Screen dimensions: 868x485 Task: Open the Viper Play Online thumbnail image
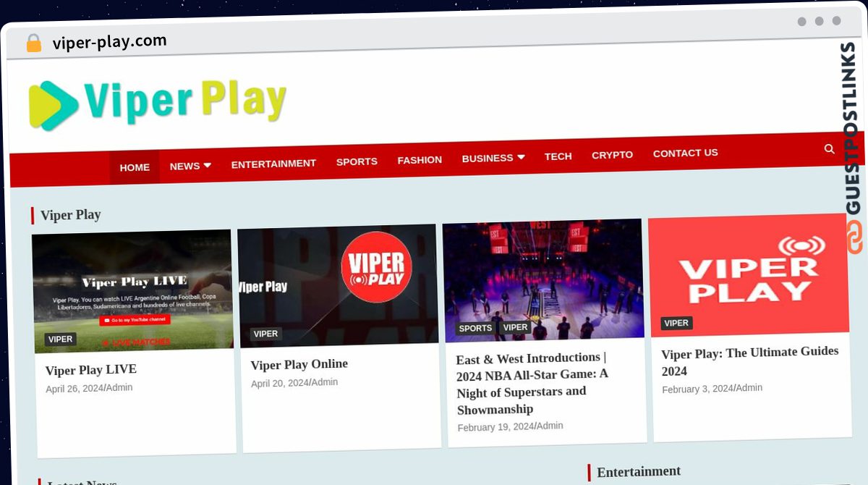coord(338,286)
